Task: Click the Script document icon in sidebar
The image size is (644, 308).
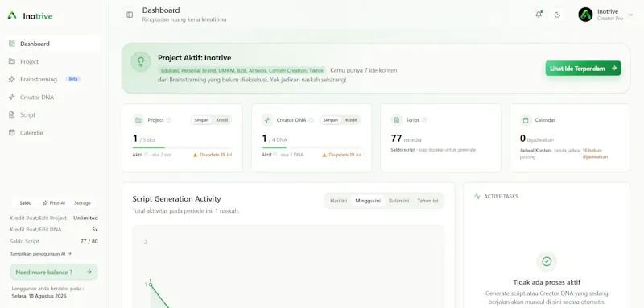Action: click(x=12, y=114)
